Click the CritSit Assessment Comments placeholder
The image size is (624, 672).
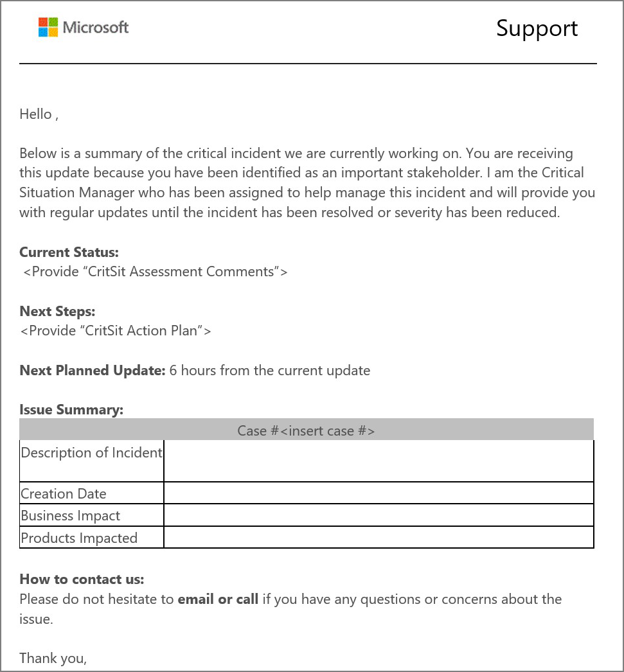(x=155, y=272)
